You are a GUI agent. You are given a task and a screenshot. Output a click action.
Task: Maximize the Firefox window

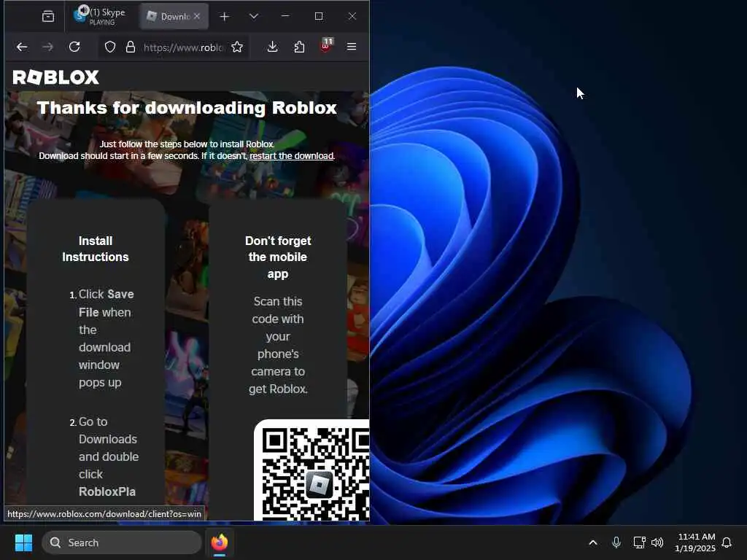pyautogui.click(x=319, y=16)
